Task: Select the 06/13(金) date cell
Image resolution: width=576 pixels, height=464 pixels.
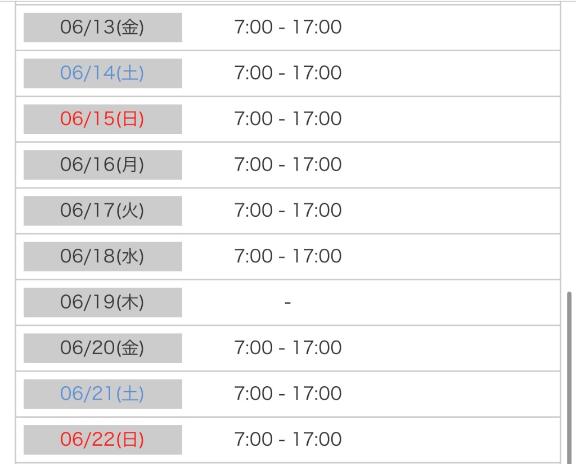Action: click(103, 27)
